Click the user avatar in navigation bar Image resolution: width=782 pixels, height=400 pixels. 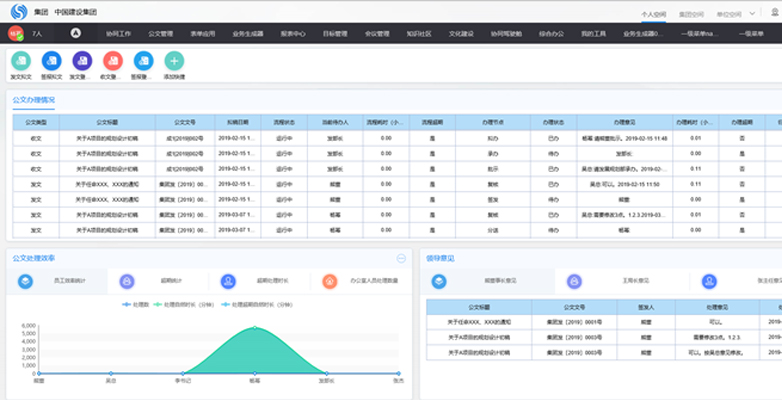tap(15, 33)
